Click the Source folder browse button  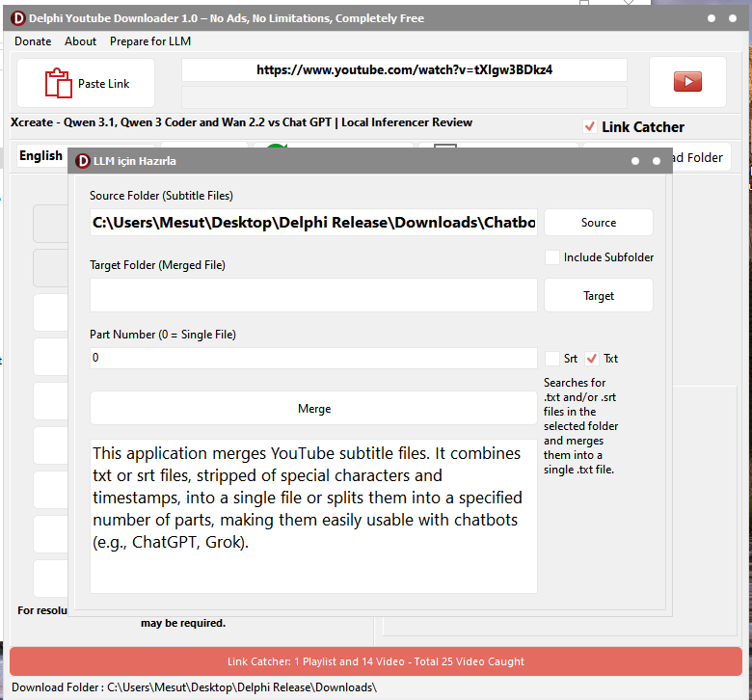[x=599, y=222]
